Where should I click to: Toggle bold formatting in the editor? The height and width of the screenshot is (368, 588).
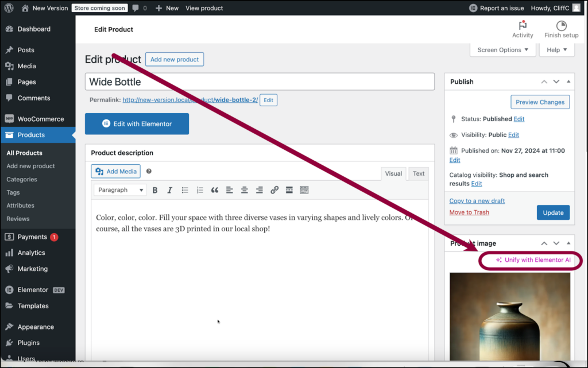click(155, 189)
